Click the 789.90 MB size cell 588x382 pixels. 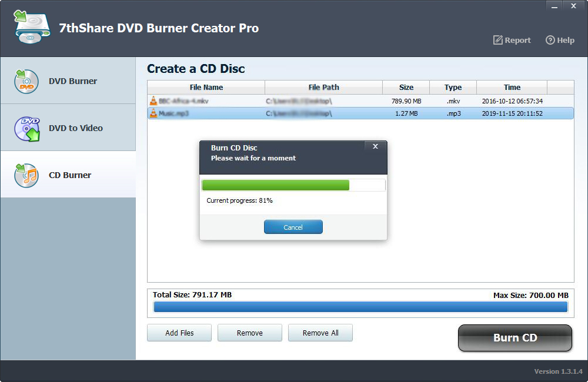coord(406,101)
